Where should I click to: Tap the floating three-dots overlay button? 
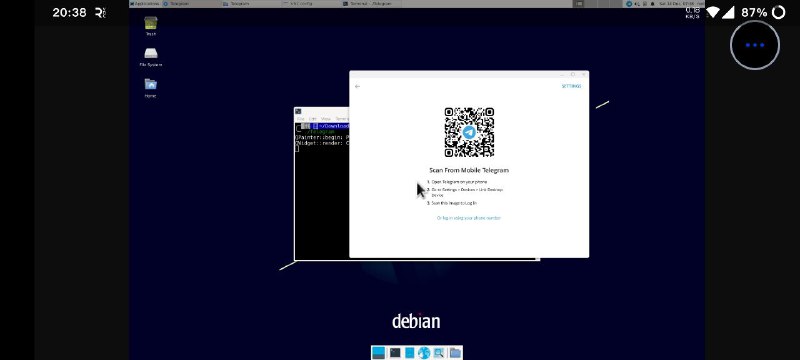(x=755, y=45)
